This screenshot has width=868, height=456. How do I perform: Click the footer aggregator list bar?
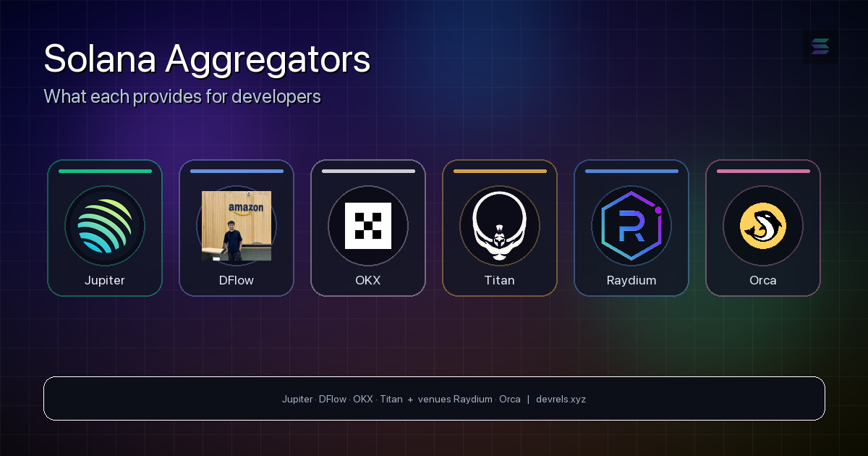tap(434, 398)
